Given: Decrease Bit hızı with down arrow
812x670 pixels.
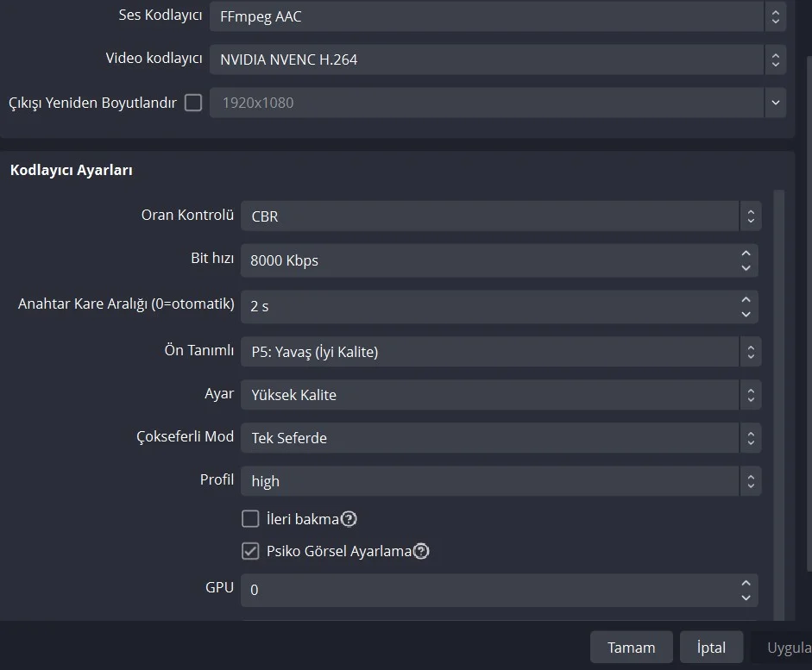Looking at the screenshot, I should coord(746,267).
